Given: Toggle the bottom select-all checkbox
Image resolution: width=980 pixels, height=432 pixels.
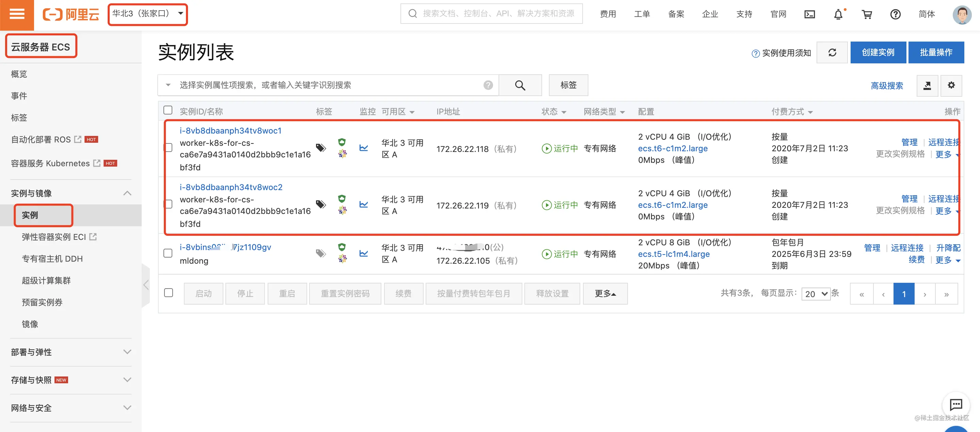Looking at the screenshot, I should pos(169,293).
